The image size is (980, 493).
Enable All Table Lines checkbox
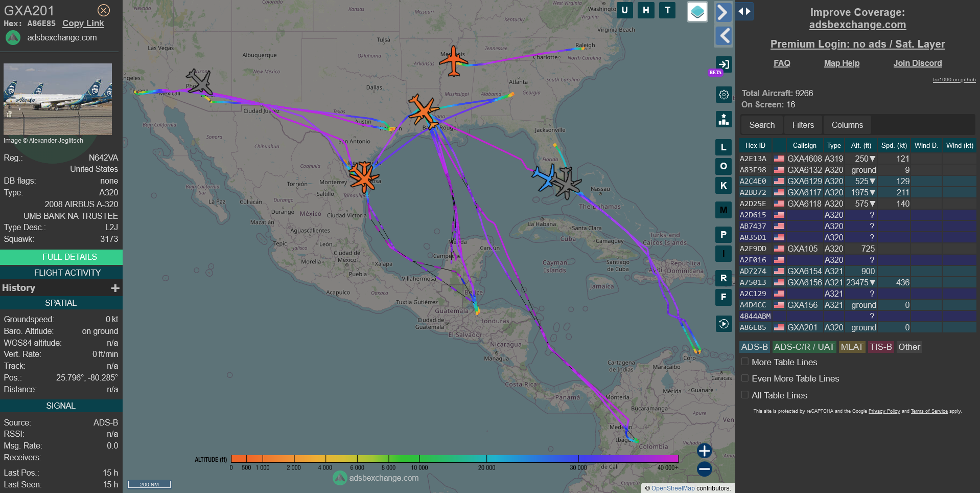point(745,395)
